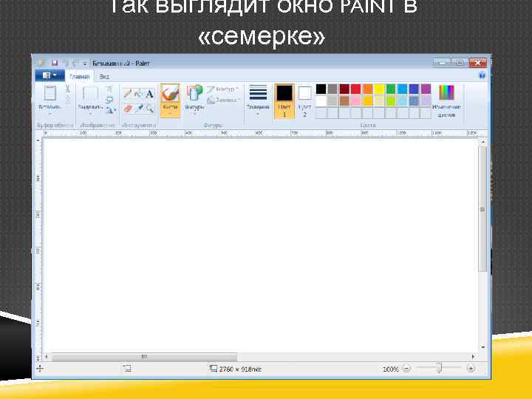Pick the green color swatch
532x399 pixels.
point(391,89)
